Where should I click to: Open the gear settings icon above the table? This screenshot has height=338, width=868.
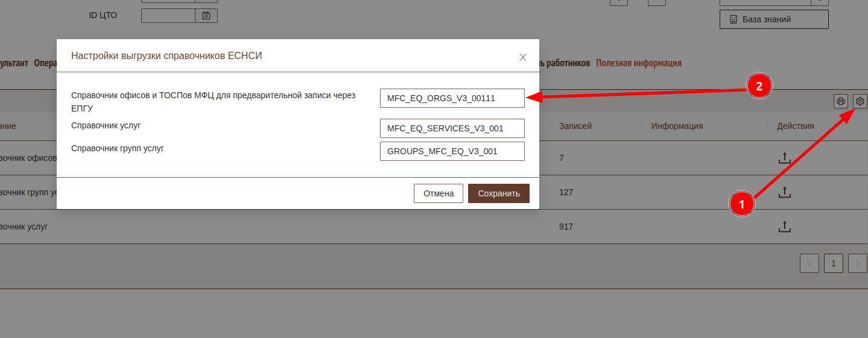860,101
